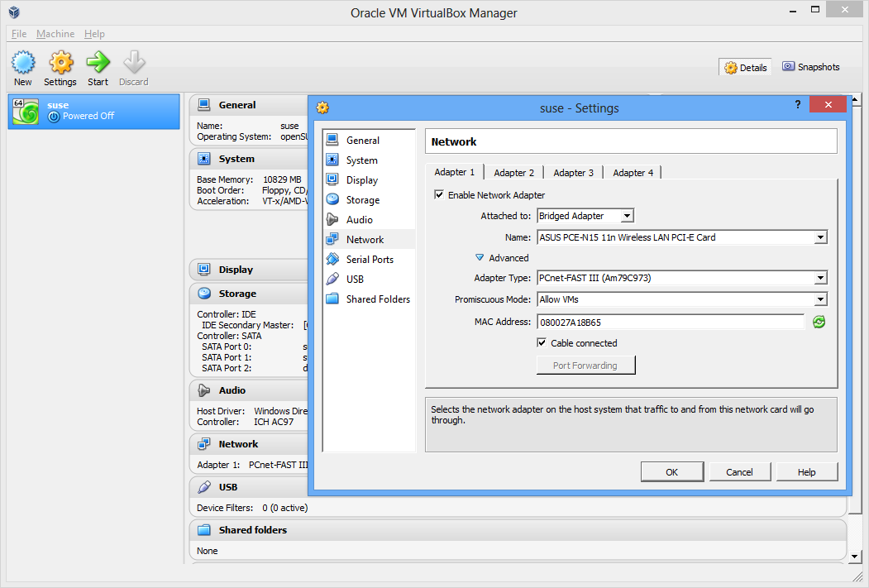Click the Display section icon in details pane
The image size is (869, 588).
204,270
